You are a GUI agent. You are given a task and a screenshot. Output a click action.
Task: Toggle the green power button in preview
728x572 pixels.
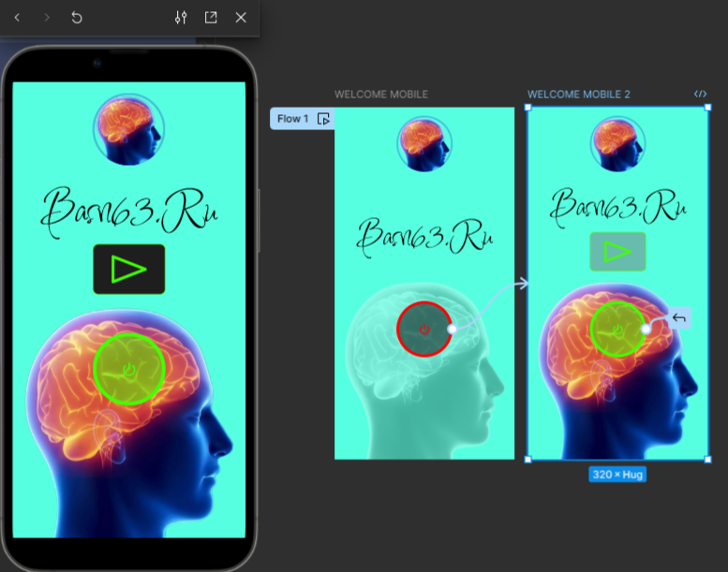point(129,369)
